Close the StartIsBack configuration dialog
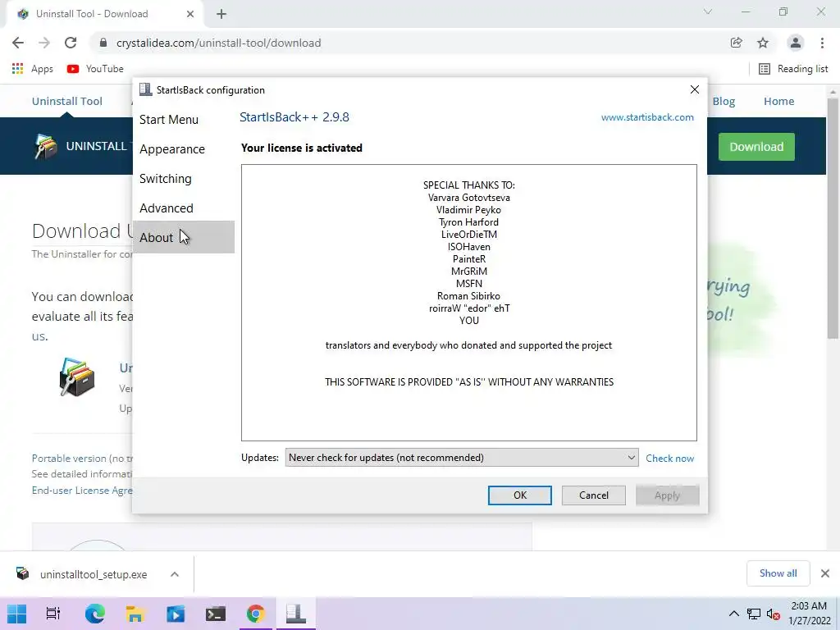The image size is (840, 630). (694, 89)
